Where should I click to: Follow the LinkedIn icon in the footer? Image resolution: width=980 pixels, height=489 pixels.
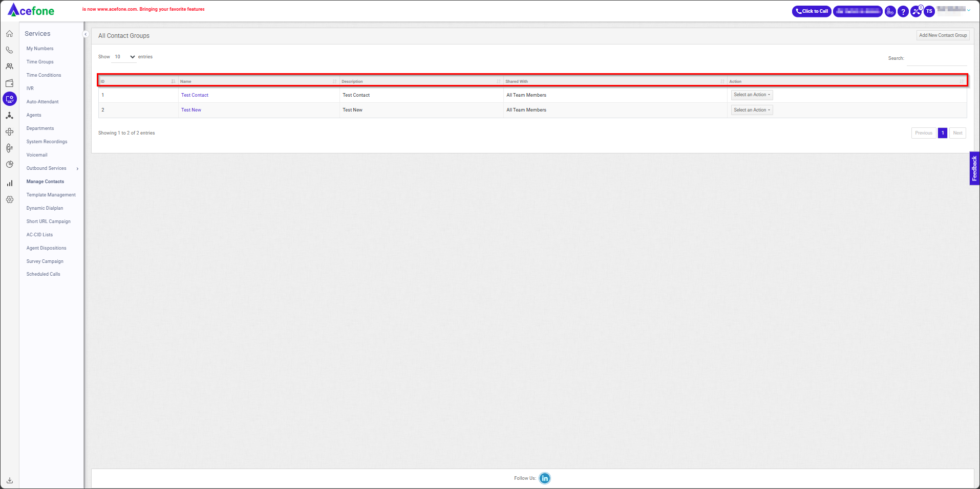[x=545, y=478]
